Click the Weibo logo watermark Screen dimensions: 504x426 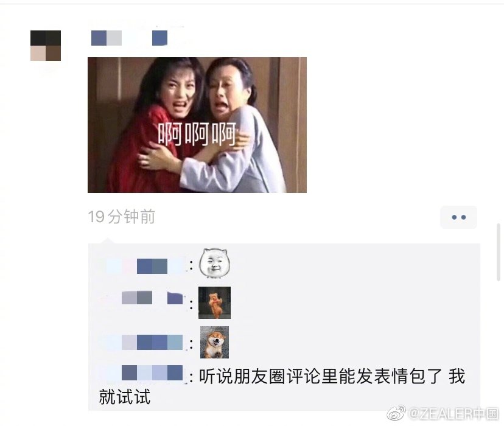(397, 413)
